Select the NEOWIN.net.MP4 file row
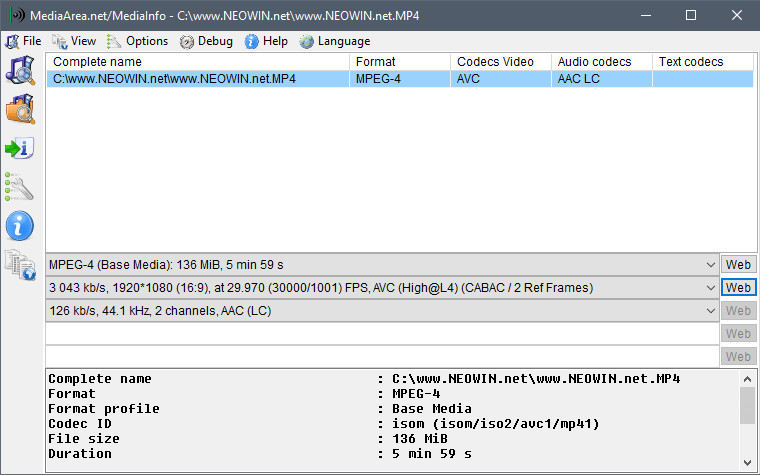 pyautogui.click(x=200, y=79)
